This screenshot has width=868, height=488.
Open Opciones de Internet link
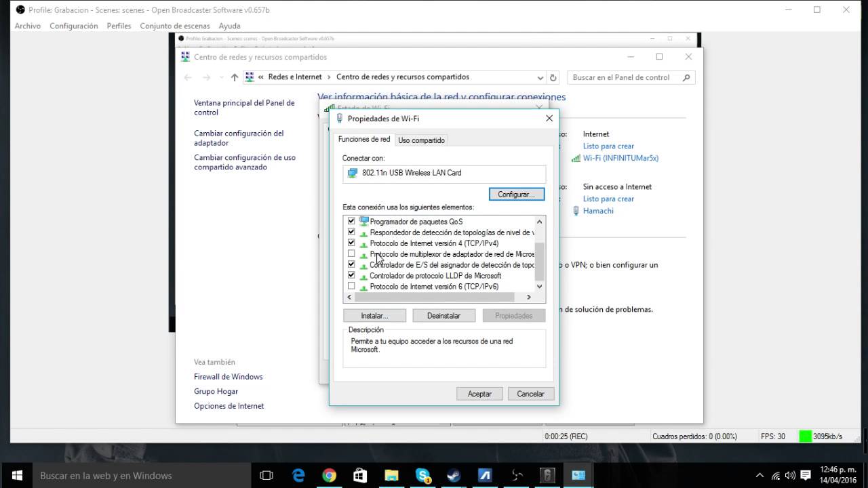229,406
